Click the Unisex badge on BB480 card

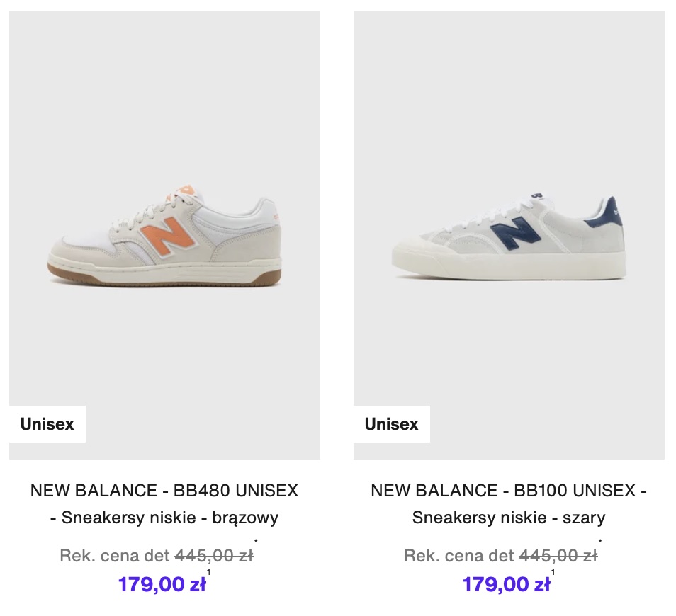pos(47,424)
